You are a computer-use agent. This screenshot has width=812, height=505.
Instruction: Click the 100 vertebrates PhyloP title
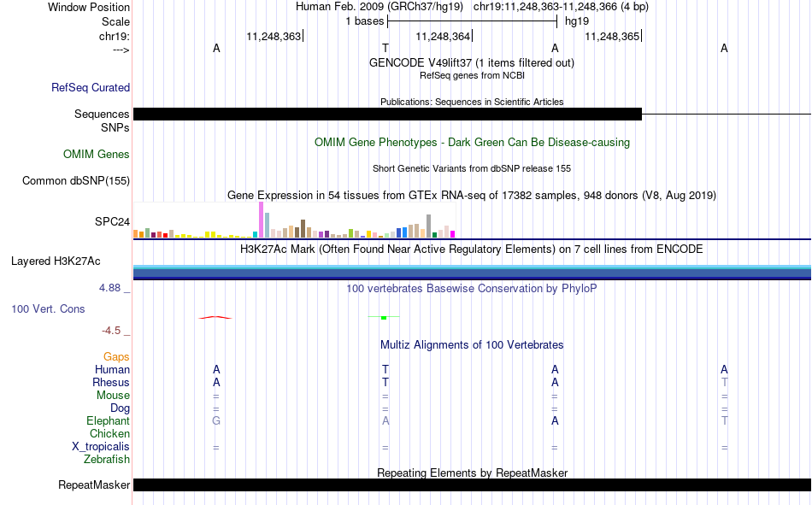pos(472,289)
